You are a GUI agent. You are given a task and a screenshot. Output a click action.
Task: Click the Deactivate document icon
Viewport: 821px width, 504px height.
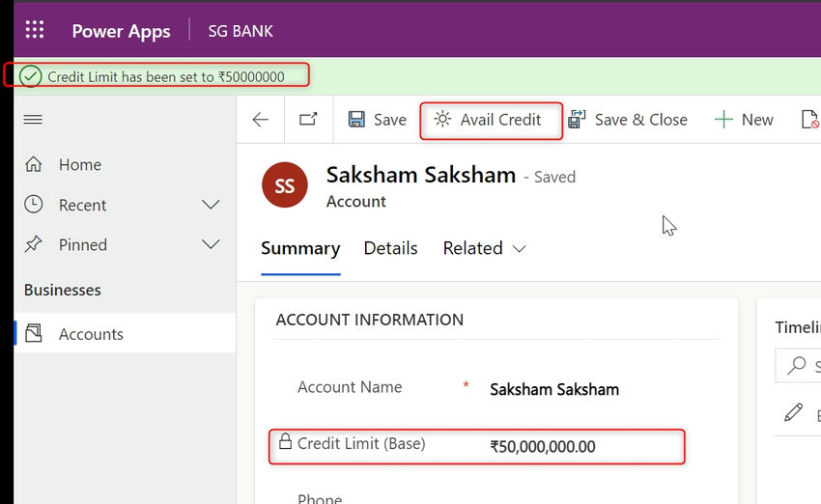[x=810, y=120]
